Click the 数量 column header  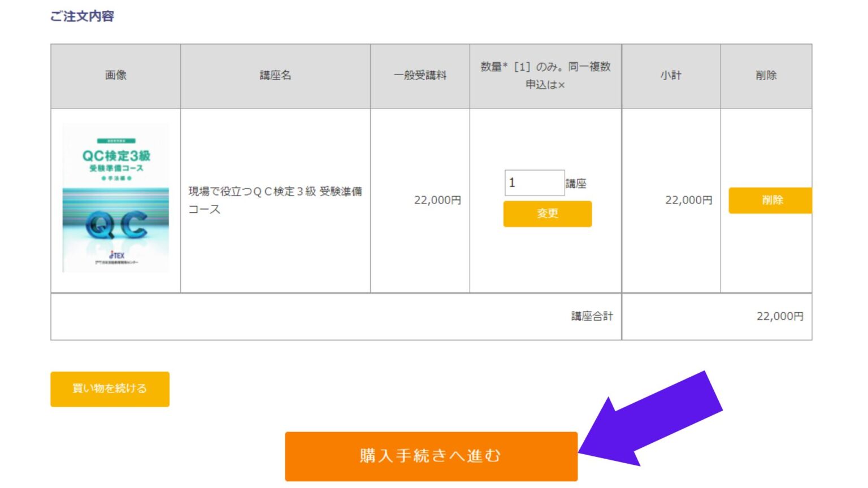point(545,75)
